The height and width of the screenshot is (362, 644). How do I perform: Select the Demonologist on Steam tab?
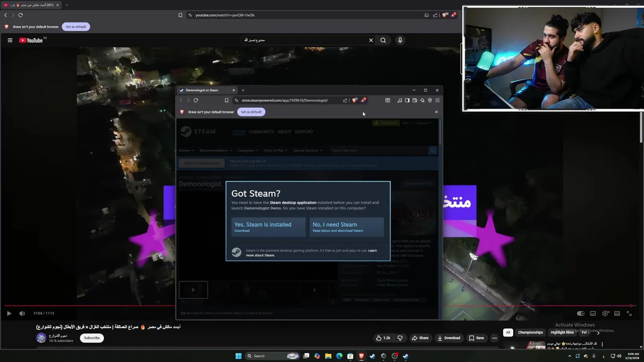tap(207, 90)
